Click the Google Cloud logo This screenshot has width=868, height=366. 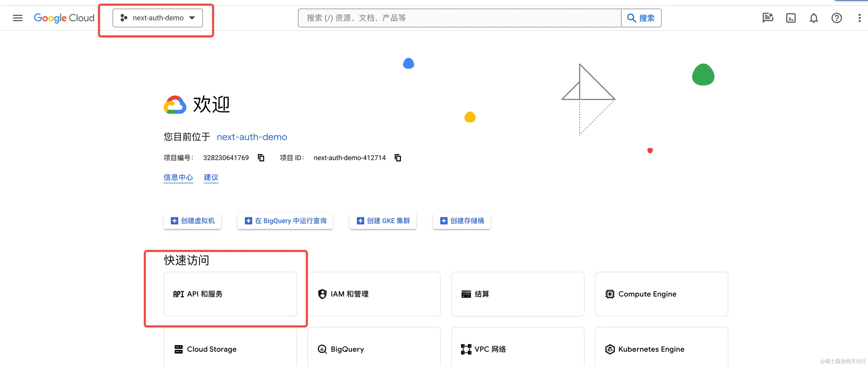pos(64,18)
